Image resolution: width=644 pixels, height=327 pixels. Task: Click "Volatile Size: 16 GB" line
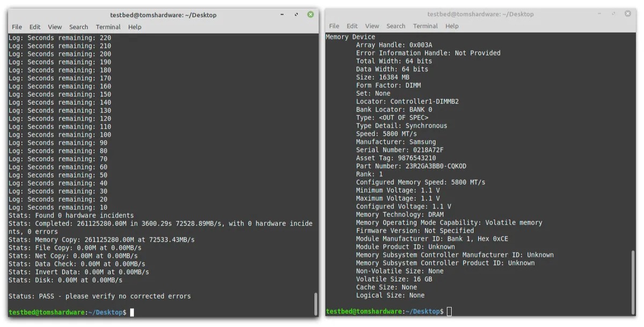(394, 279)
